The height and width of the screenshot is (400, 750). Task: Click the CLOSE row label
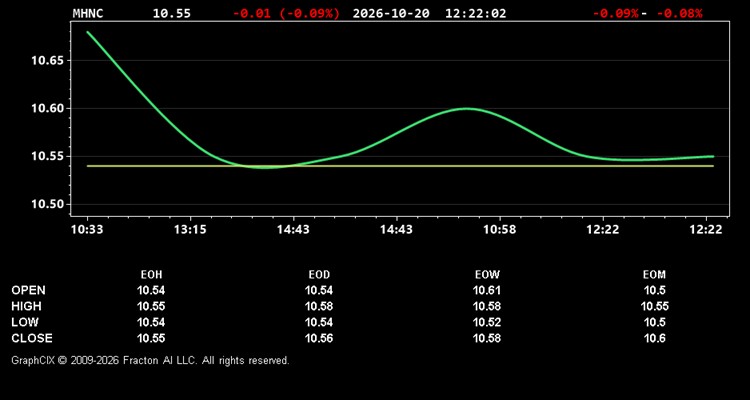[x=32, y=338]
